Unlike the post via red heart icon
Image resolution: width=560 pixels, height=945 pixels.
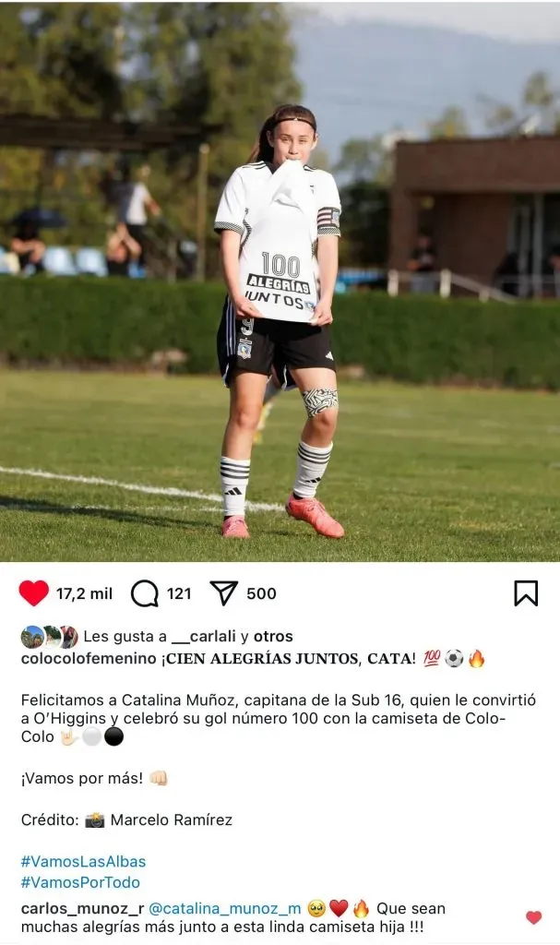point(34,593)
